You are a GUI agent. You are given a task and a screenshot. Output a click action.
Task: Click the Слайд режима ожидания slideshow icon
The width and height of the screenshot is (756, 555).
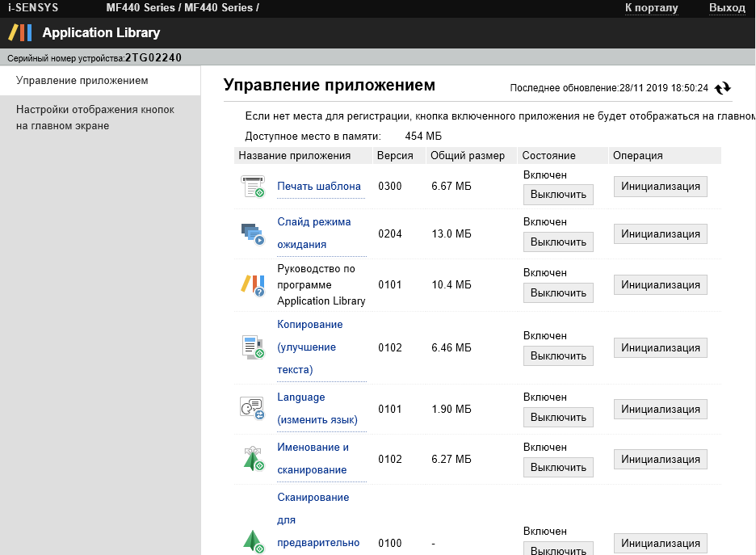[253, 233]
